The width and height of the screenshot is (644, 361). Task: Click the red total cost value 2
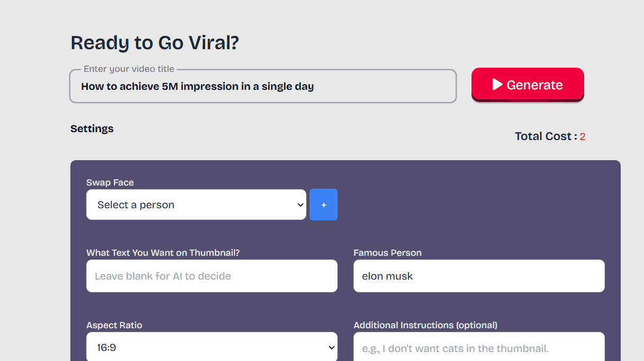pos(583,137)
